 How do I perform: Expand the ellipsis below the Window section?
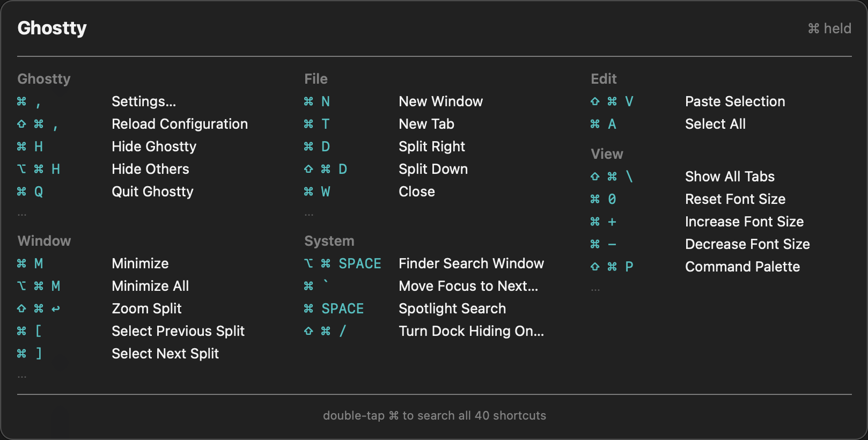(22, 377)
